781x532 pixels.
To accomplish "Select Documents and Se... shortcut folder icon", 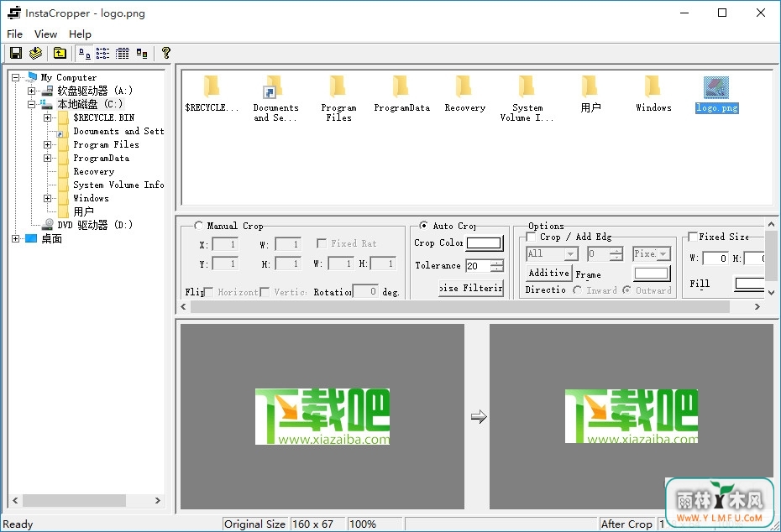I will click(x=273, y=86).
